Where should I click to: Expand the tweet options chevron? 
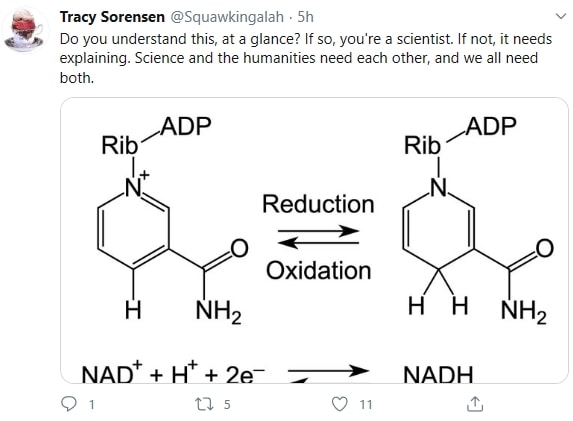tap(560, 16)
